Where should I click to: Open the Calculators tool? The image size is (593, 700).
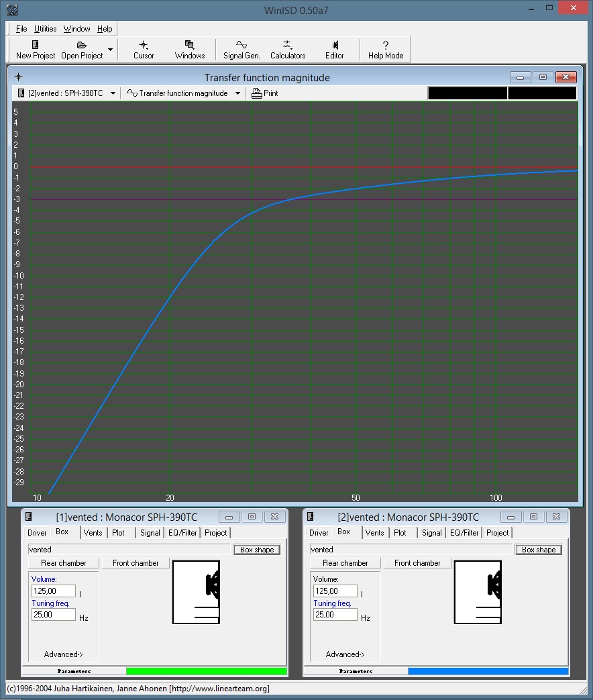[x=288, y=45]
